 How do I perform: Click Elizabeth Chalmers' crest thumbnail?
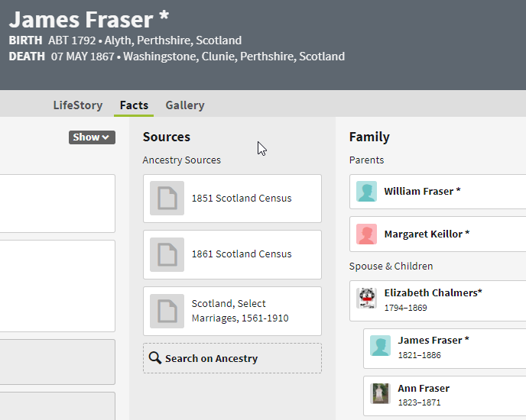367,299
